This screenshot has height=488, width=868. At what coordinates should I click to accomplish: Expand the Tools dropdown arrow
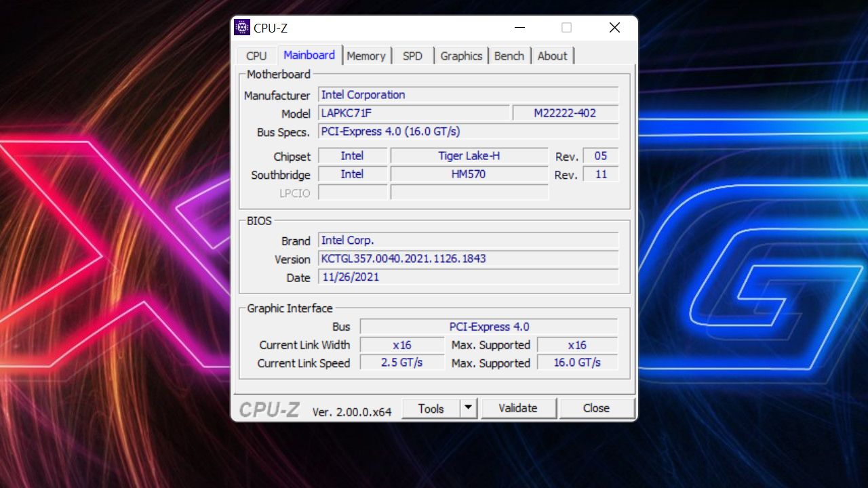pos(469,408)
